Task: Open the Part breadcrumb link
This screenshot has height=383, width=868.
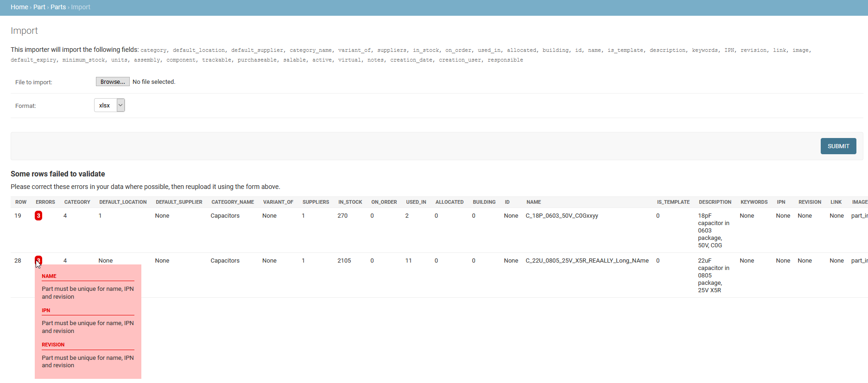Action: coord(39,7)
